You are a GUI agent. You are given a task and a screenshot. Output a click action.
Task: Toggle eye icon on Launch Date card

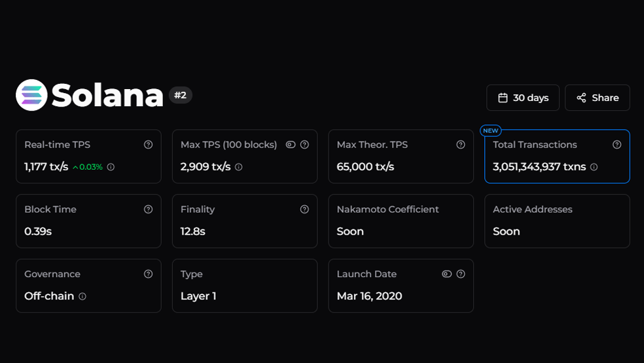pyautogui.click(x=447, y=274)
